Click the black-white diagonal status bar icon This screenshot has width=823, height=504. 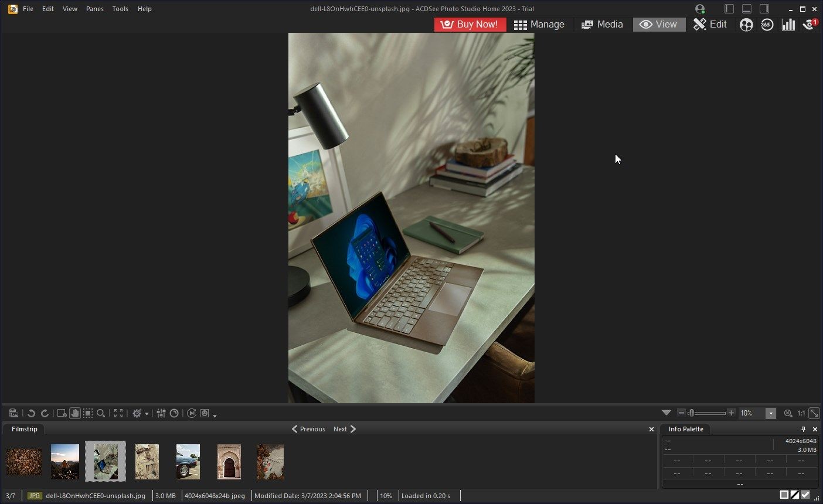pos(795,495)
